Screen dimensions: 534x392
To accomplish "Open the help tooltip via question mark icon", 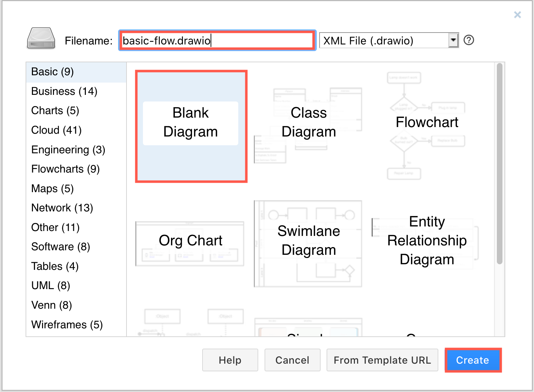I will 468,40.
